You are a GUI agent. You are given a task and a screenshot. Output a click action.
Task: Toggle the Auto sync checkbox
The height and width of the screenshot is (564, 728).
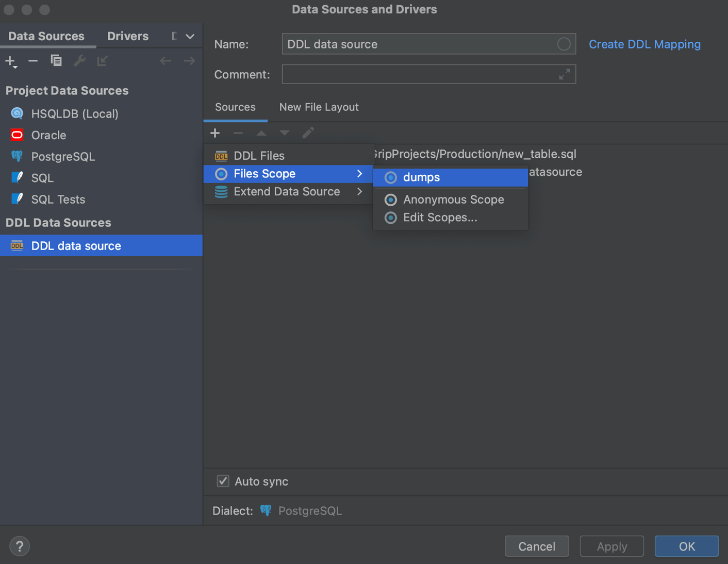[x=223, y=481]
